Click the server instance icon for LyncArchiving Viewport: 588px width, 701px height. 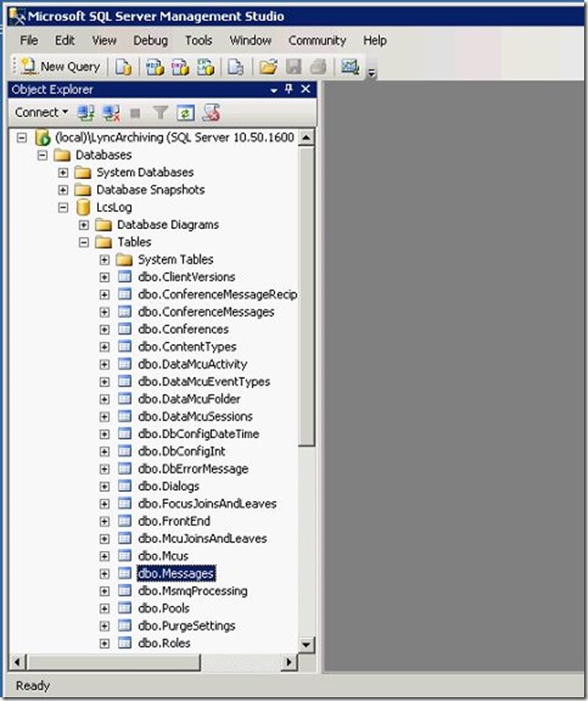click(42, 138)
